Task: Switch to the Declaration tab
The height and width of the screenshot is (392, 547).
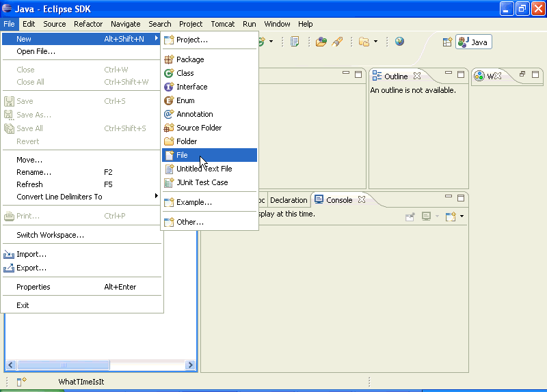Action: point(289,200)
